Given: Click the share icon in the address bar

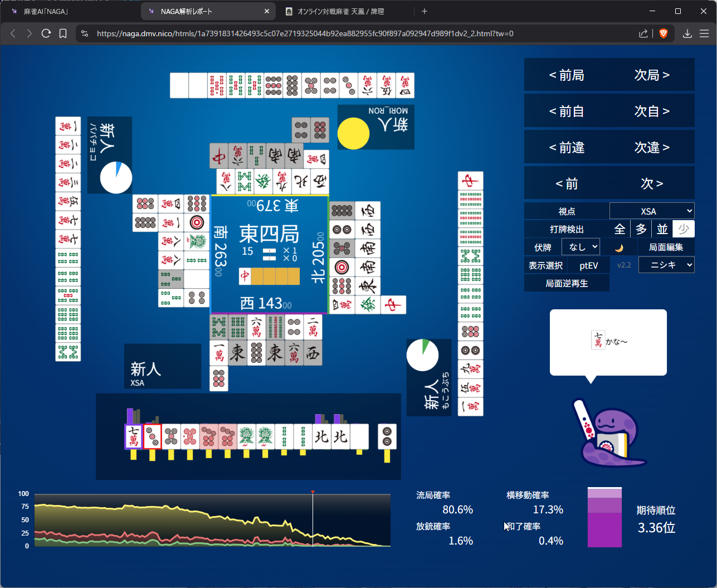Looking at the screenshot, I should (643, 33).
